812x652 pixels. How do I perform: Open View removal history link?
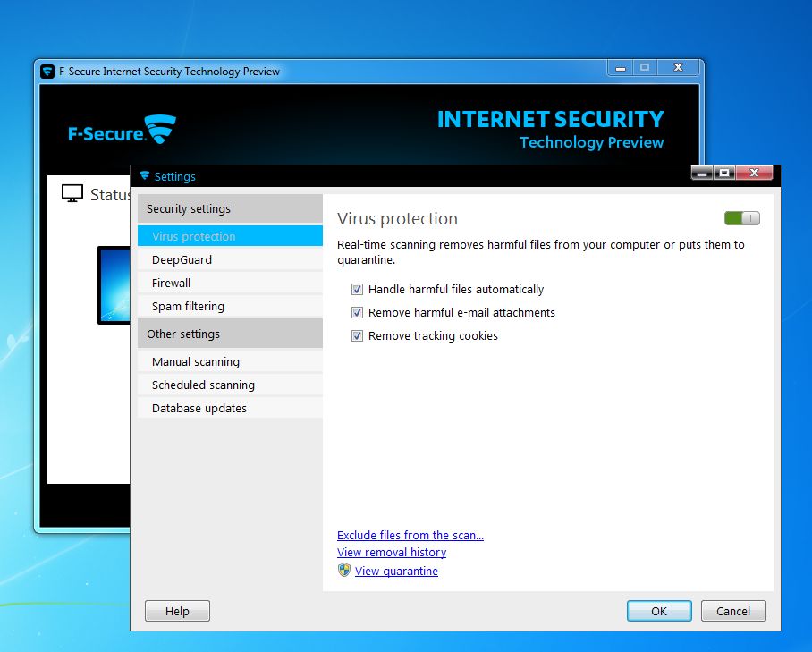click(x=392, y=552)
